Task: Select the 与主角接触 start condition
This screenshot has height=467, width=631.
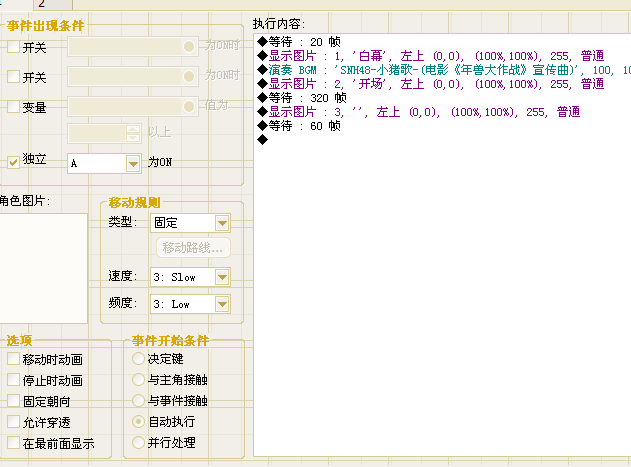Action: pos(138,379)
